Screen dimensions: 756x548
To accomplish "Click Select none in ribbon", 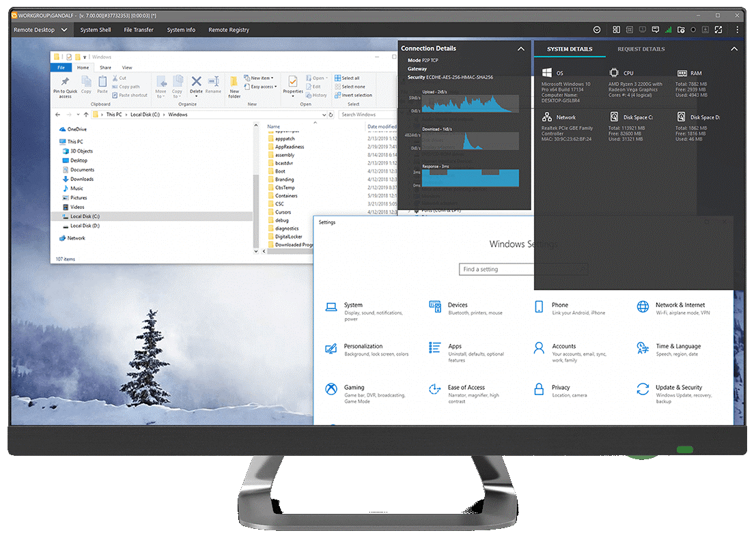I will 350,87.
